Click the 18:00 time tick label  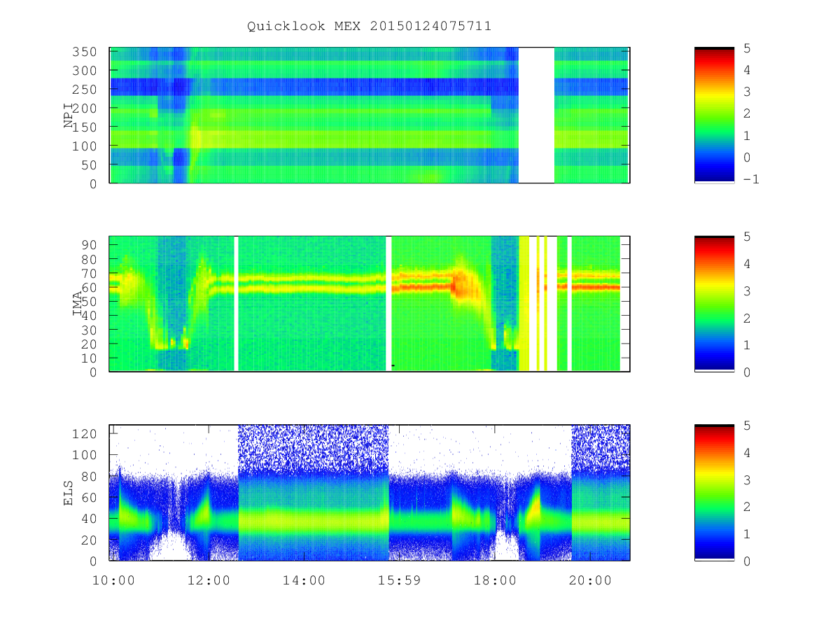(494, 580)
